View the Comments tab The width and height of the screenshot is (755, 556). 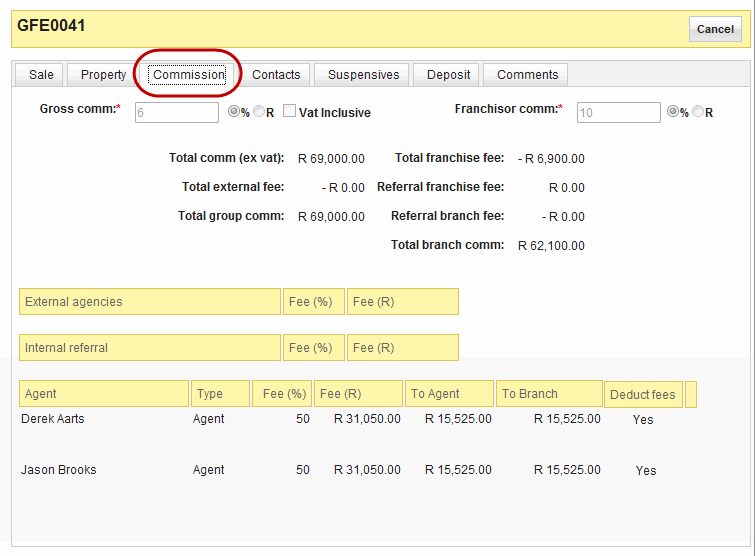[x=527, y=75]
